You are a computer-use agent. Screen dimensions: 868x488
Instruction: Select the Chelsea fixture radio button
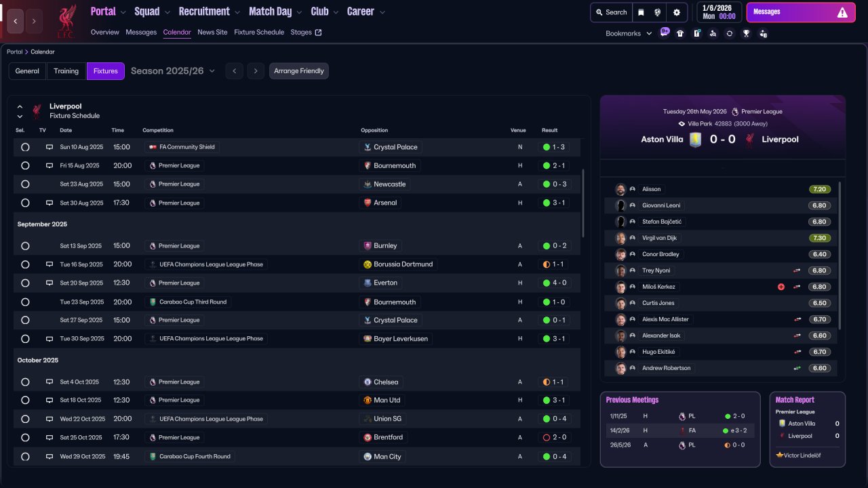25,382
